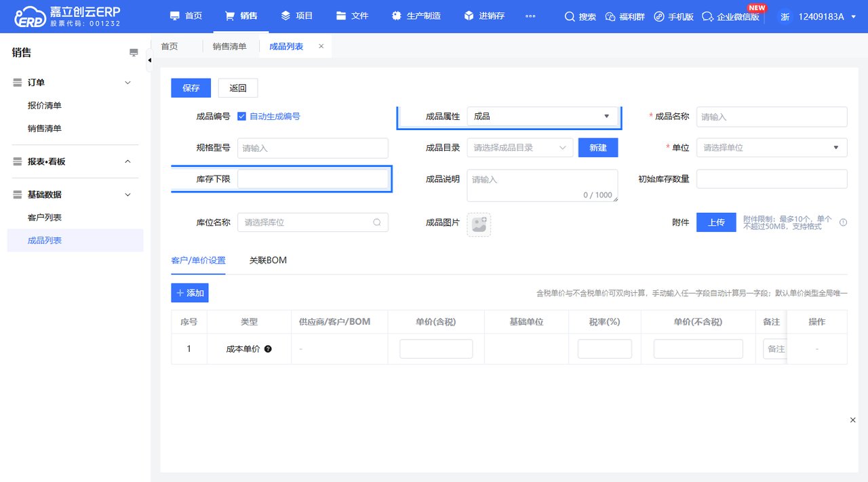Click the 保存 button
This screenshot has height=482, width=868.
point(191,88)
